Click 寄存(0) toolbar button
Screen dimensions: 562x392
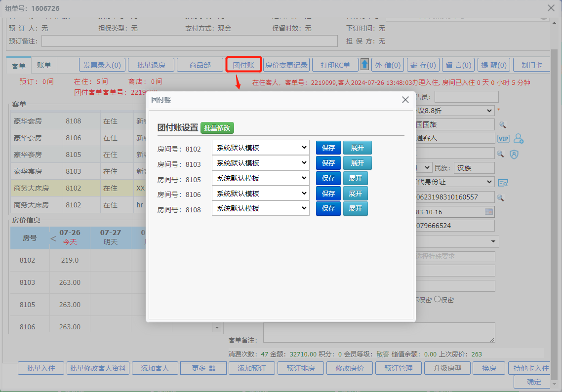423,65
